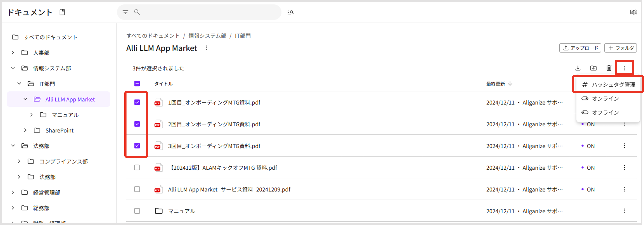Expand the 人事部 folder

(x=13, y=52)
